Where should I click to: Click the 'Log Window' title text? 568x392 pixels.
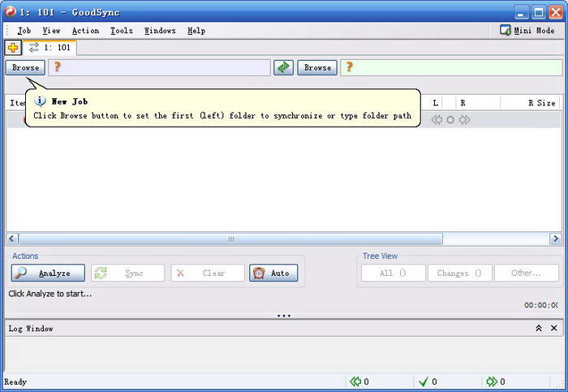tap(31, 329)
